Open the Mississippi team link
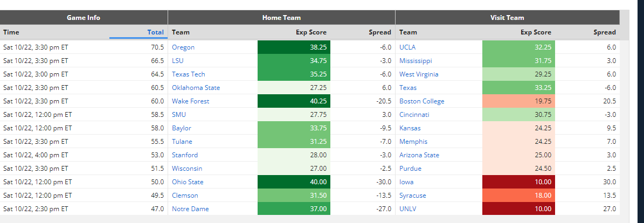The image size is (644, 223). click(416, 61)
